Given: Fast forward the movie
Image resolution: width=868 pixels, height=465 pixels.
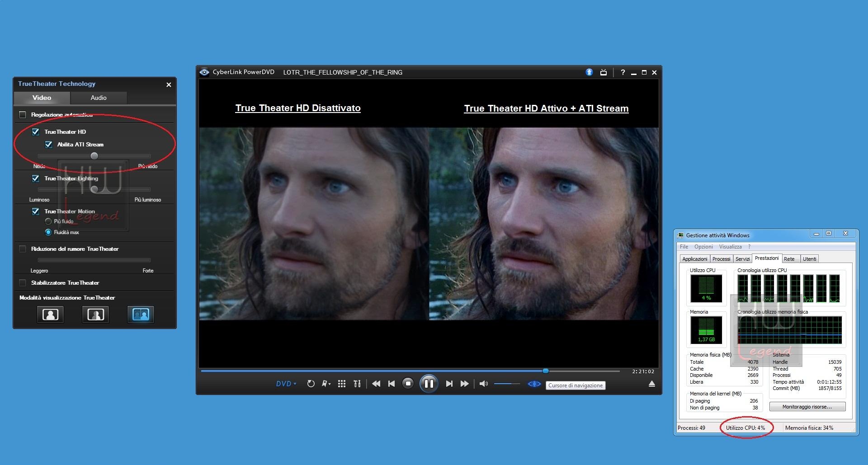Looking at the screenshot, I should tap(464, 384).
